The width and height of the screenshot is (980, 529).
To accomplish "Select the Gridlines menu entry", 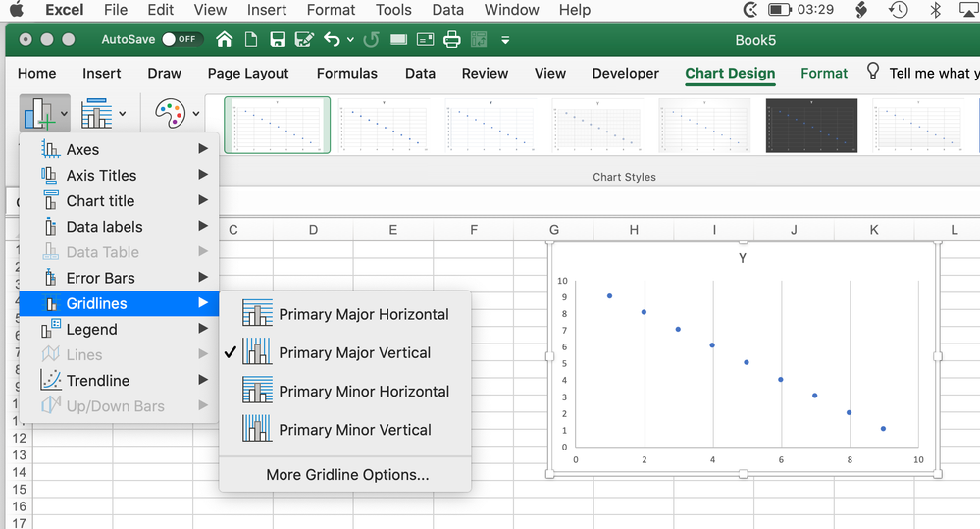I will click(120, 303).
